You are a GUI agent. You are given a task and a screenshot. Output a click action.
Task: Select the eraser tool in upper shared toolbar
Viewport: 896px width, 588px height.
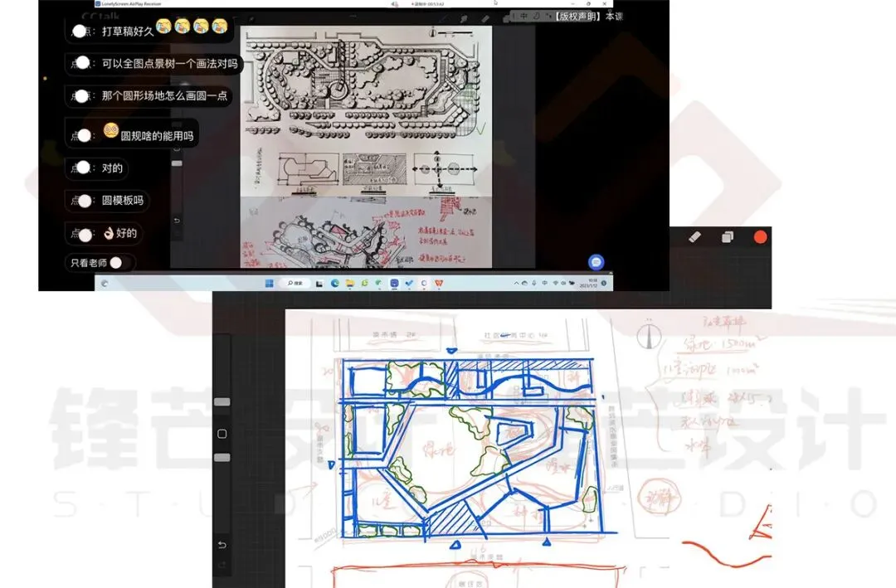[x=485, y=19]
